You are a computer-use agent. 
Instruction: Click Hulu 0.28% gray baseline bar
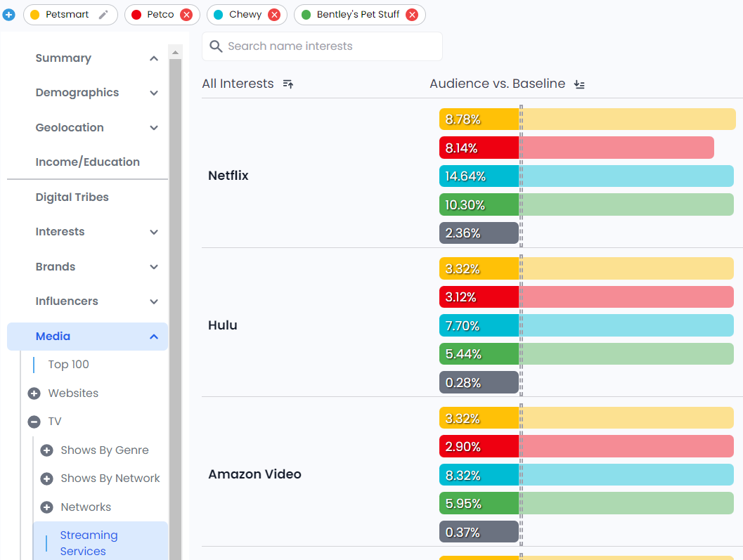point(479,382)
